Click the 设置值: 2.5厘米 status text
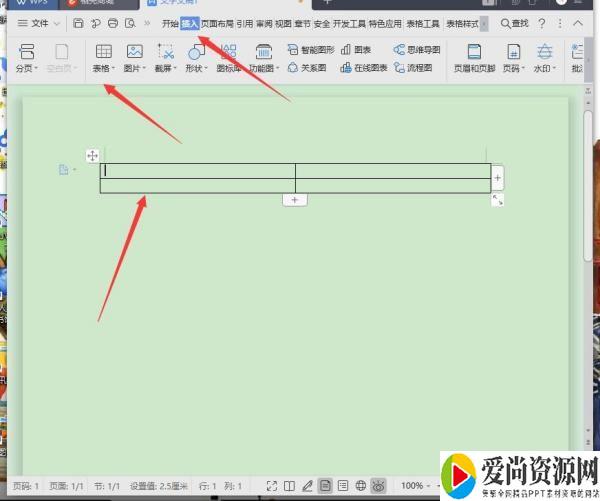The width and height of the screenshot is (600, 501). [159, 486]
